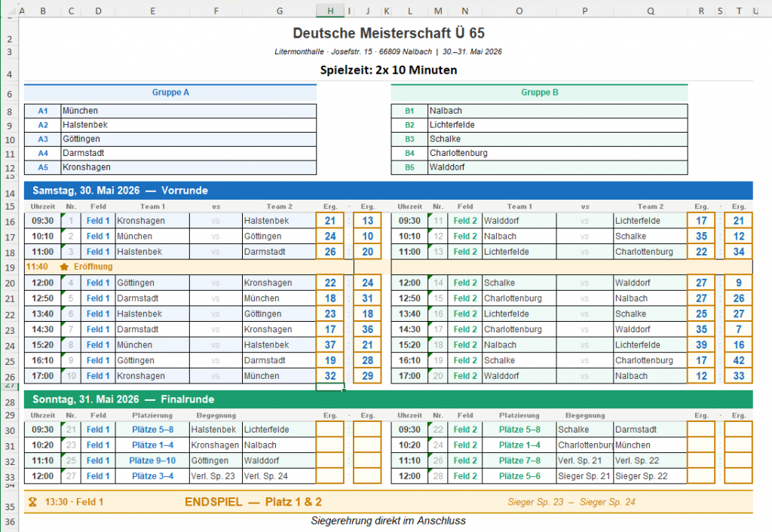Click the ENDSPIEL — Platz 1 & 2 text

253,502
